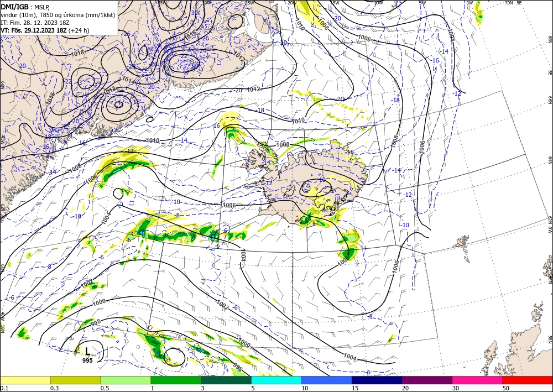The image size is (553, 392).
Task: Click the "IT: Fim. 28. 12. 2023 18Z" line
Action: pyautogui.click(x=34, y=23)
